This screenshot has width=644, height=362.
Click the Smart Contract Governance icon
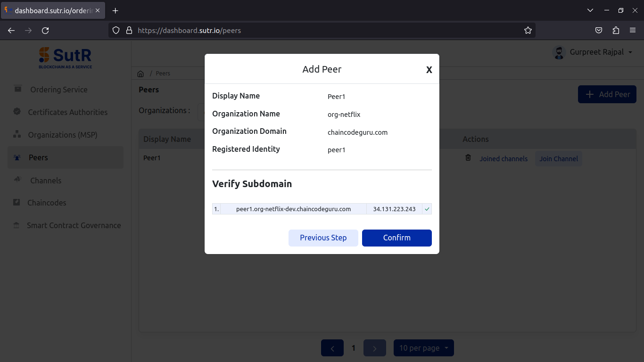pyautogui.click(x=17, y=225)
